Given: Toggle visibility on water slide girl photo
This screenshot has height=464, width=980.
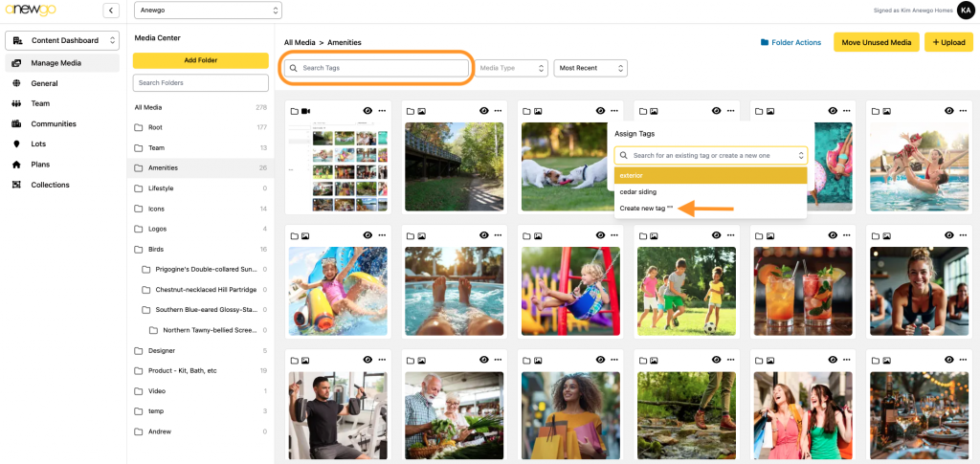Looking at the screenshot, I should pyautogui.click(x=367, y=235).
